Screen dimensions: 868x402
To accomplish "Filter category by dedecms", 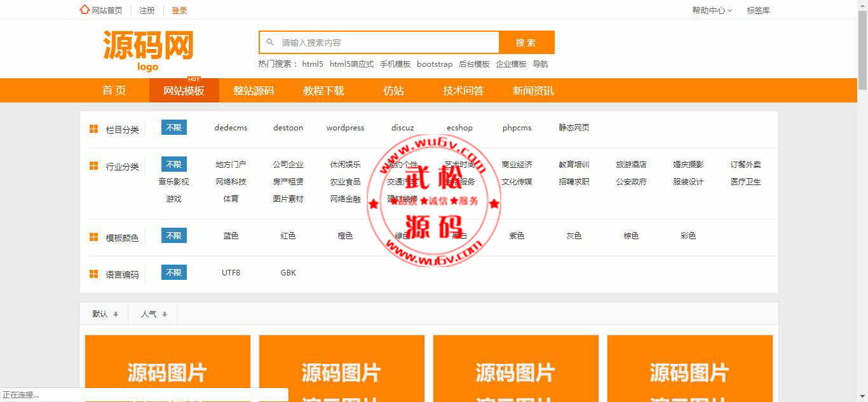I will pos(231,128).
